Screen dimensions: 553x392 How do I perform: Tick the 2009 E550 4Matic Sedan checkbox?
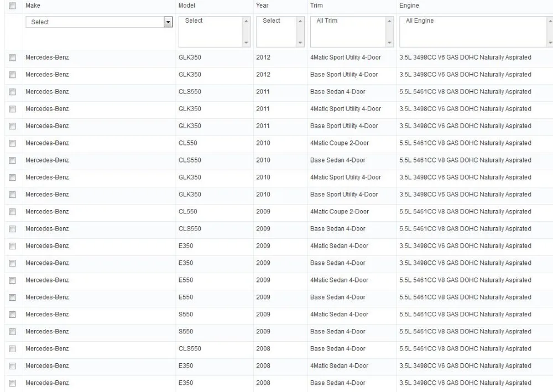[12, 280]
